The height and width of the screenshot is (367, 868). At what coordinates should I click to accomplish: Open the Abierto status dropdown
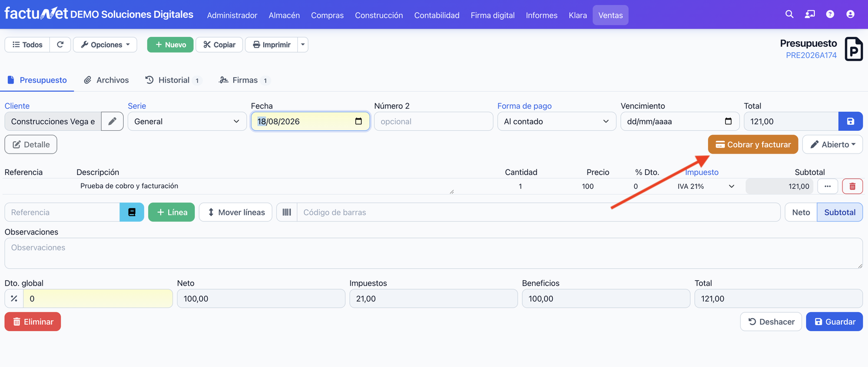tap(833, 144)
